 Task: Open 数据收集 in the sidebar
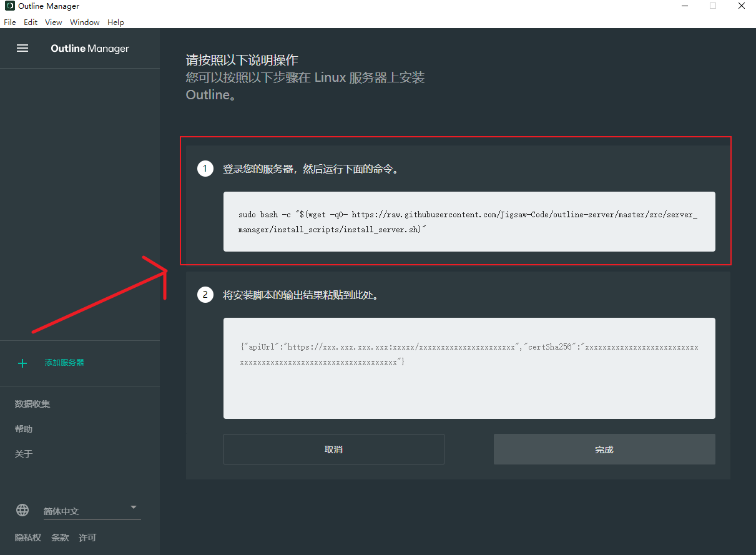[32, 404]
